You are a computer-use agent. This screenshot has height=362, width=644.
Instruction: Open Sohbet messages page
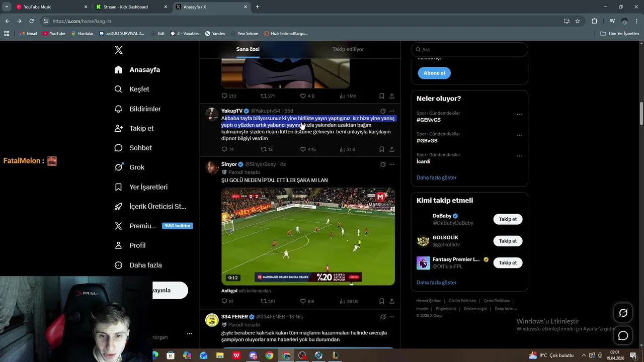coord(133,148)
